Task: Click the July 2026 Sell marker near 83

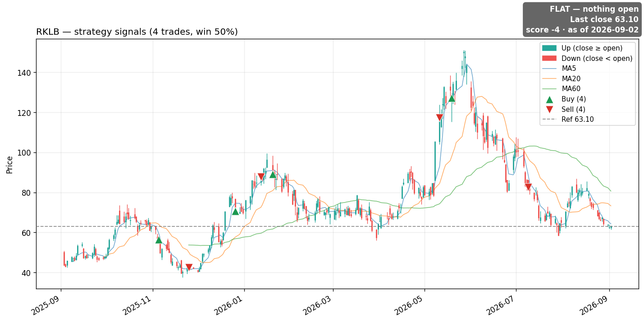Action: [x=528, y=187]
